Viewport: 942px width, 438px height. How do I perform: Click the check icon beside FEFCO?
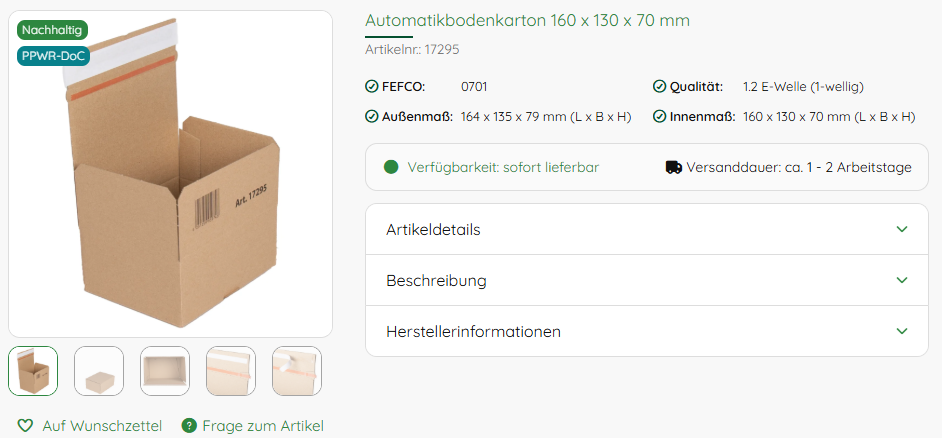tap(371, 87)
